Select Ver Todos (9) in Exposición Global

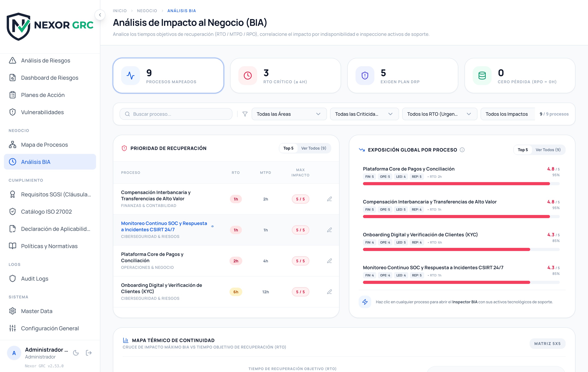coord(548,150)
